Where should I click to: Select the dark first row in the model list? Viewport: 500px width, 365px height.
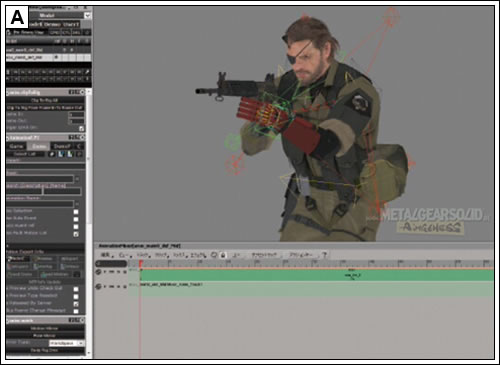[49, 50]
